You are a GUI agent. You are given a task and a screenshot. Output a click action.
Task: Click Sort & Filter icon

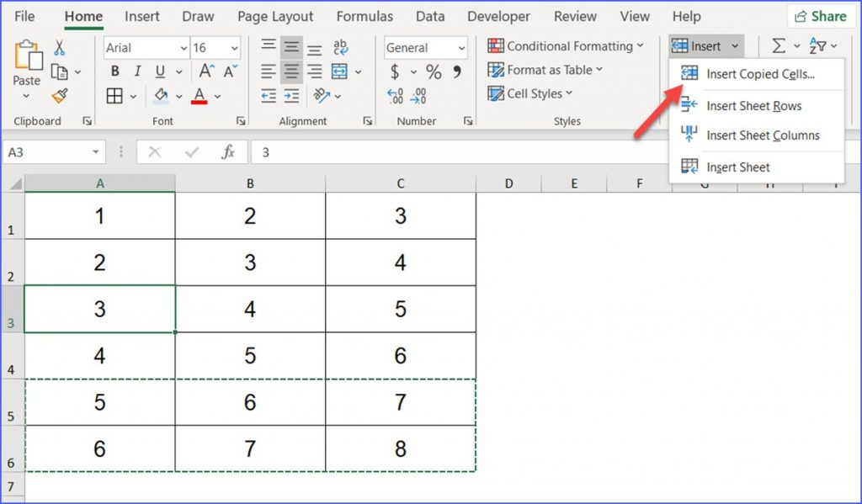click(817, 46)
